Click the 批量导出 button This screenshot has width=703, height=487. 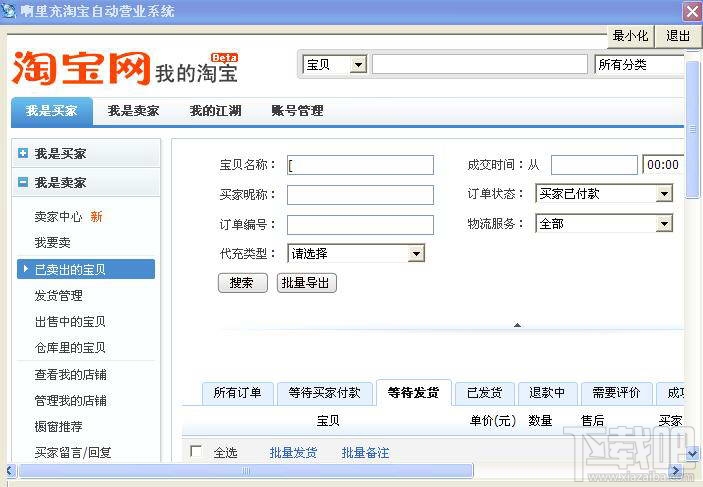click(x=306, y=283)
